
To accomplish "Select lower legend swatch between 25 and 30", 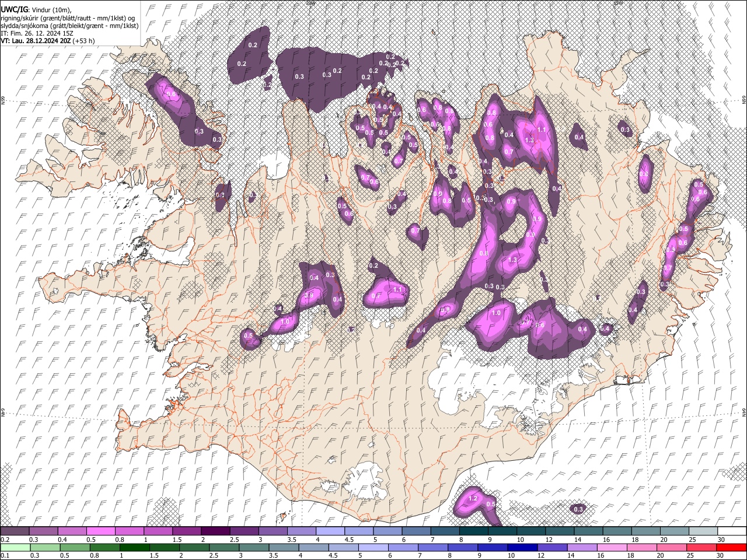I will click(x=703, y=547).
